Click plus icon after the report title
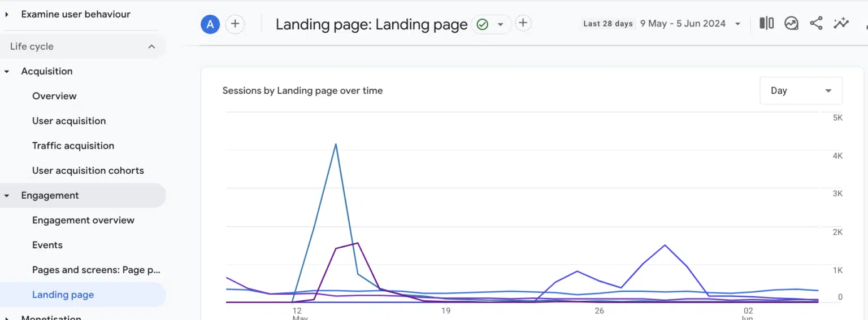 tap(523, 23)
